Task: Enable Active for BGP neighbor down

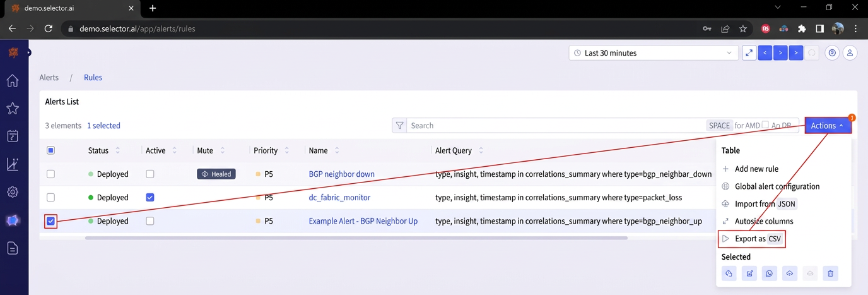Action: [x=150, y=174]
